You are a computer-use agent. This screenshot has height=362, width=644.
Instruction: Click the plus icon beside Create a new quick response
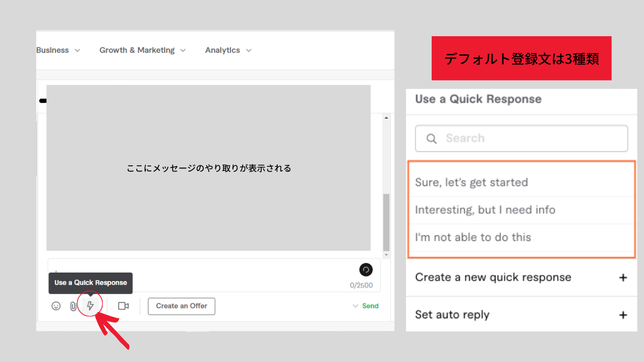[x=623, y=277]
